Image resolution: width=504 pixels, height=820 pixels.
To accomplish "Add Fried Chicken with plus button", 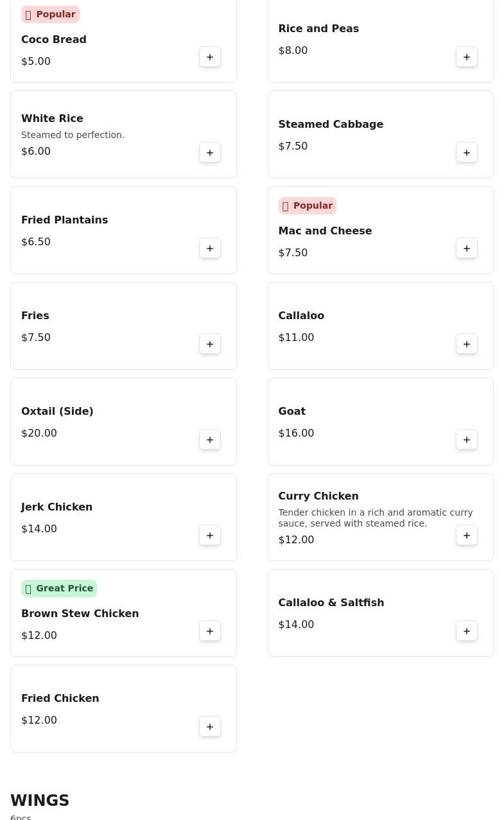I will pos(210,727).
